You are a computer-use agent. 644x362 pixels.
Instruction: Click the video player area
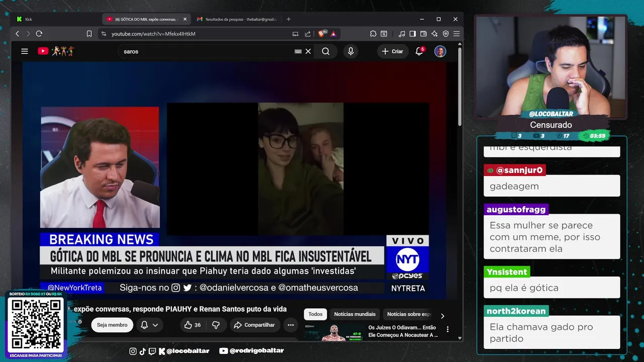click(x=234, y=180)
